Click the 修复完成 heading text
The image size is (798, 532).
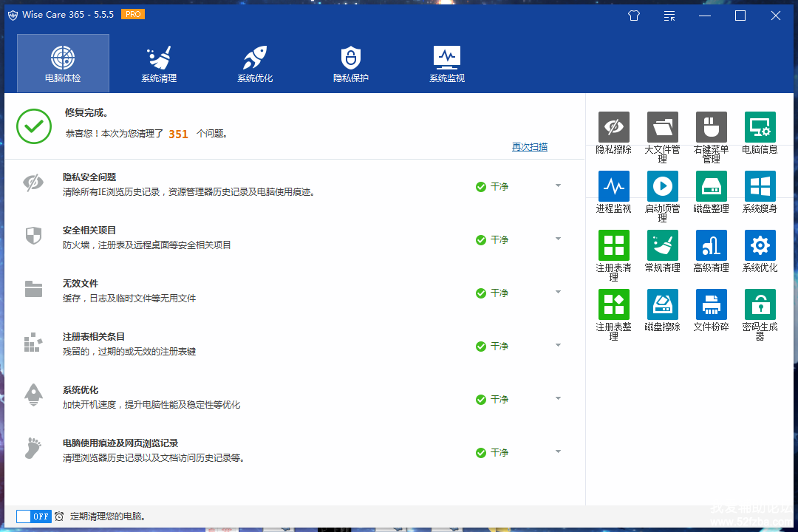tap(86, 112)
